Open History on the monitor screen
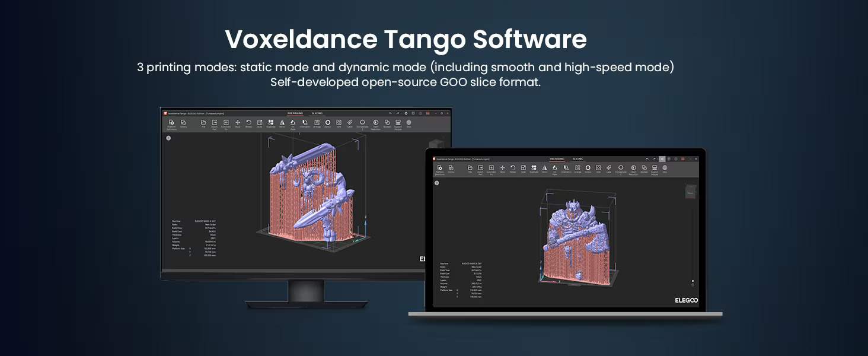Image resolution: width=868 pixels, height=356 pixels. click(x=183, y=123)
